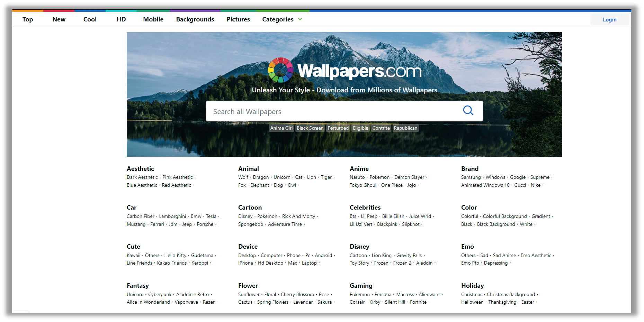Open the Car category heading
Image resolution: width=644 pixels, height=322 pixels.
point(132,208)
